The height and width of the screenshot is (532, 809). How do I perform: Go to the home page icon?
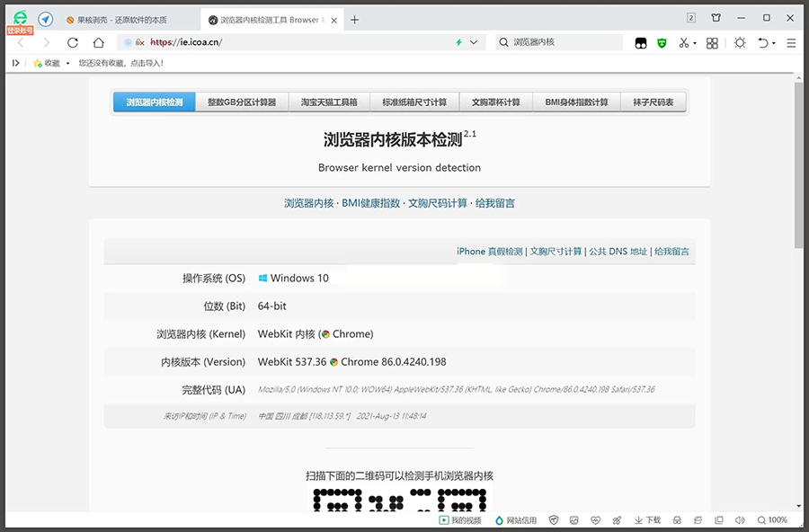99,42
